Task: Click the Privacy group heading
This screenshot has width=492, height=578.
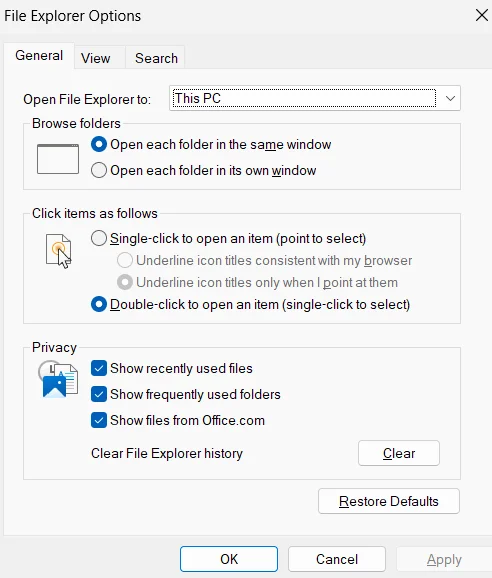Action: 54,348
